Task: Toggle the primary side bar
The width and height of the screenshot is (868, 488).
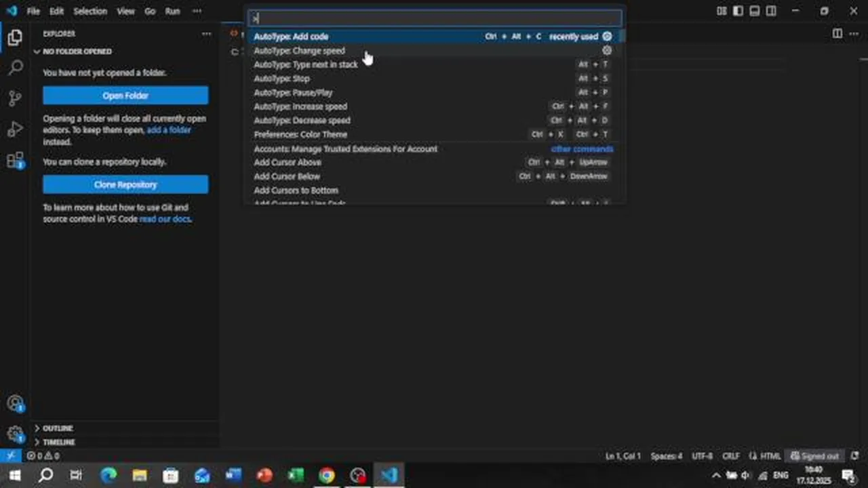Action: pyautogui.click(x=738, y=11)
